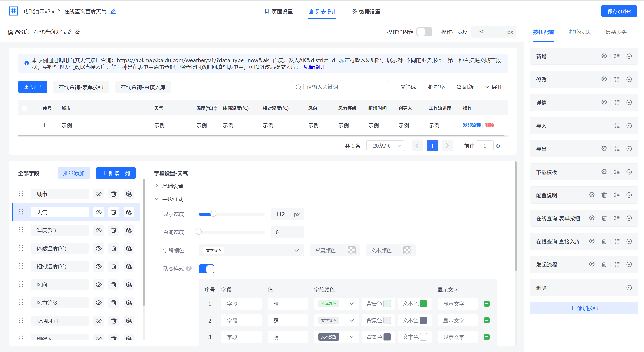Click the 排序 sort control
This screenshot has width=644, height=352.
click(x=436, y=87)
